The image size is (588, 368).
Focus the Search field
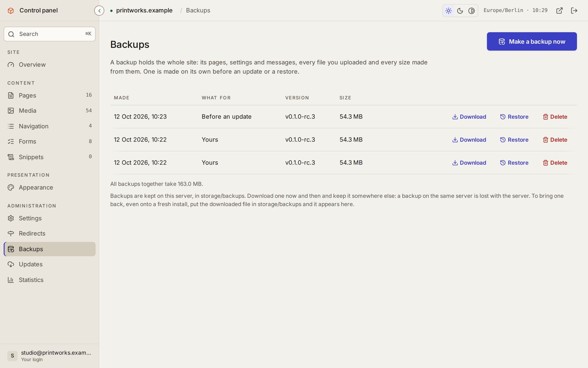(x=49, y=34)
